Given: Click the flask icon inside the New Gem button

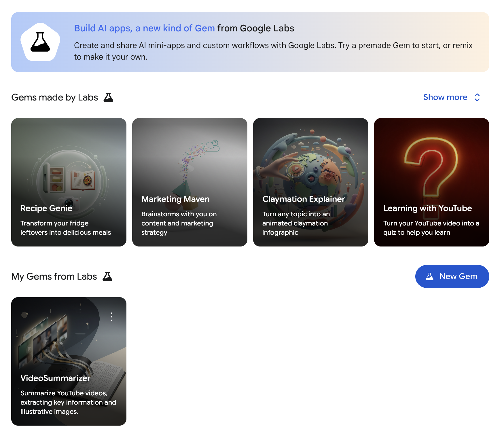Looking at the screenshot, I should (x=430, y=276).
